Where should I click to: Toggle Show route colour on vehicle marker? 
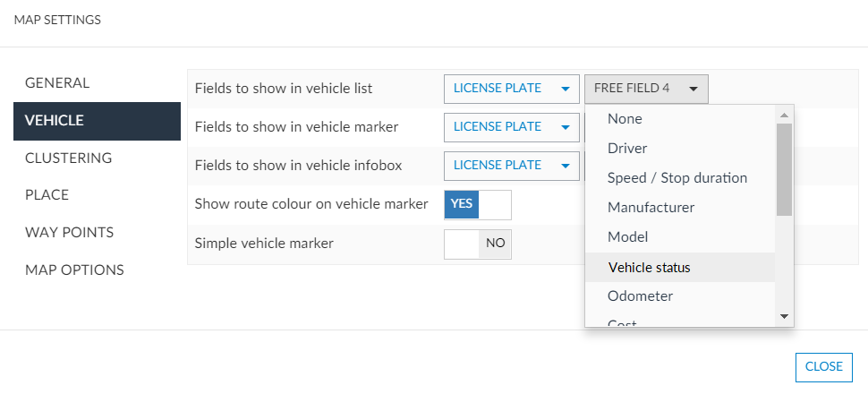point(477,204)
